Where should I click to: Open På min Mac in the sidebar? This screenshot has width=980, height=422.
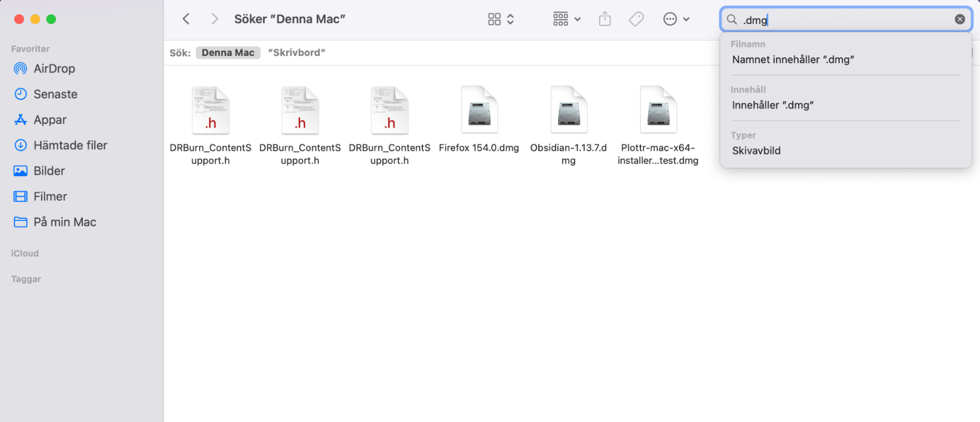click(x=65, y=222)
